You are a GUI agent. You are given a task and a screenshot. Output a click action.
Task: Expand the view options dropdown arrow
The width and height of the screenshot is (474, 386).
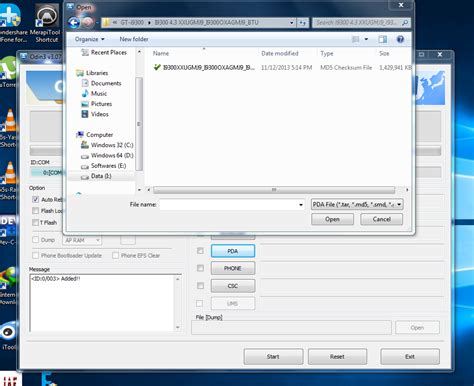pos(366,39)
